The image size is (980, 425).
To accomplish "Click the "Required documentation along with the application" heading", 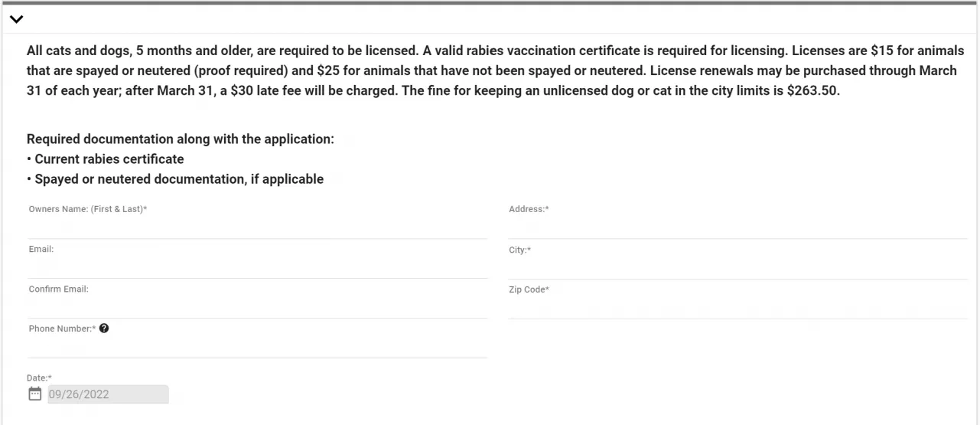I will tap(181, 139).
